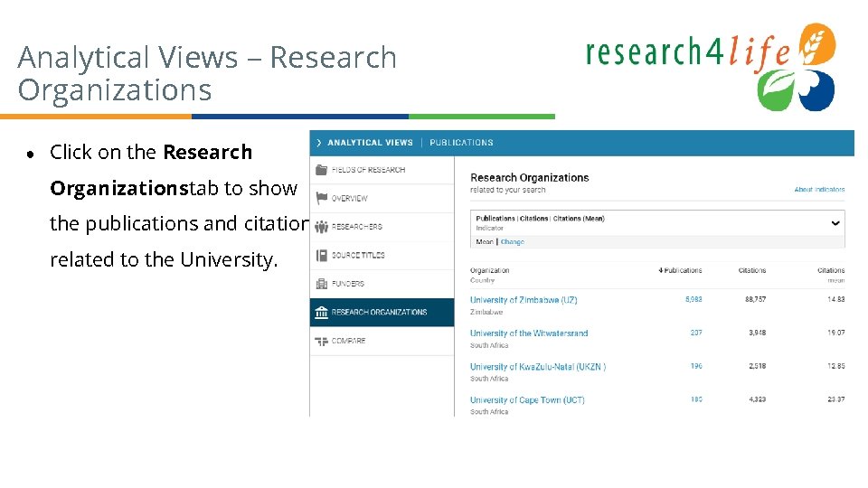The image size is (868, 488).
Task: Open the About indicators link
Action: click(x=819, y=189)
